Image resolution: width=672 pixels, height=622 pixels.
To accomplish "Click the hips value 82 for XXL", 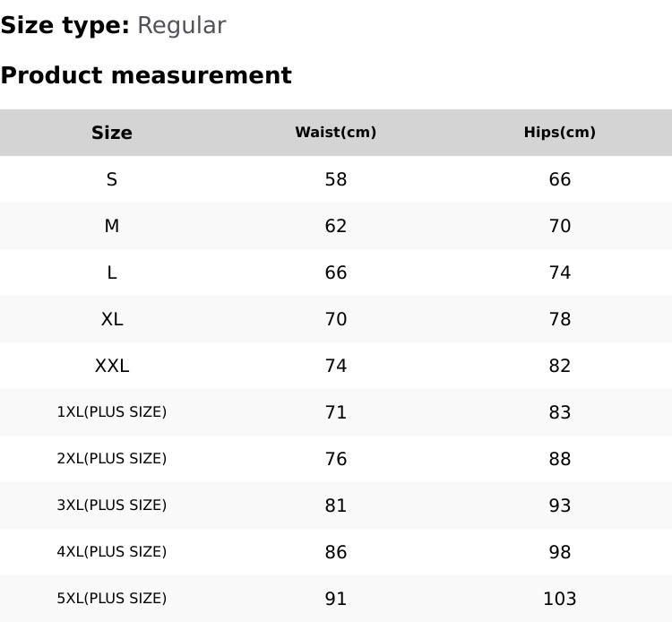I will (x=560, y=366).
